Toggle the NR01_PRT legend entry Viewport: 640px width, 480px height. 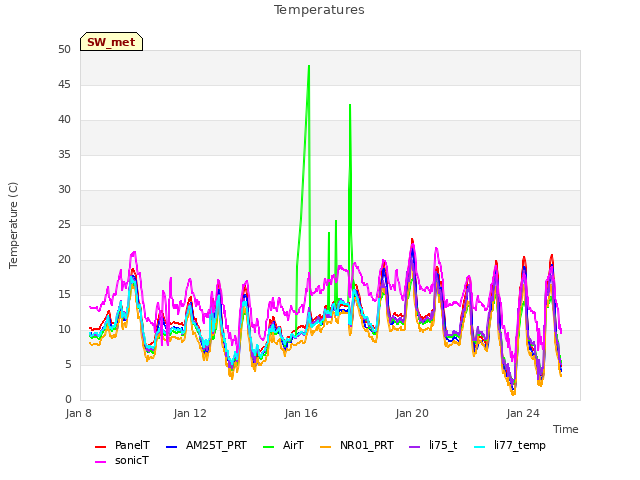click(x=357, y=445)
